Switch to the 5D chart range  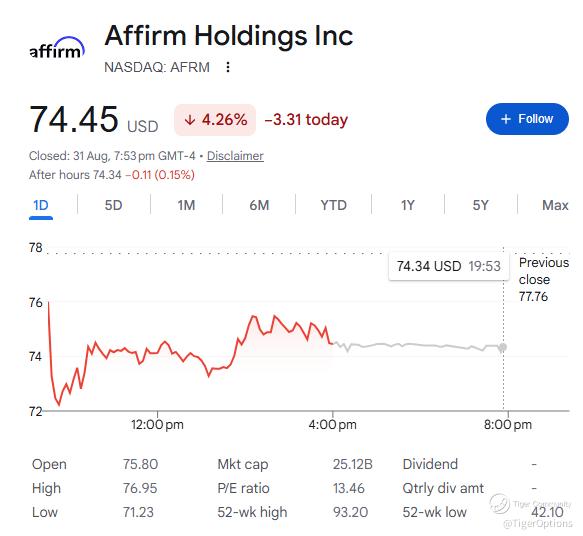[113, 205]
